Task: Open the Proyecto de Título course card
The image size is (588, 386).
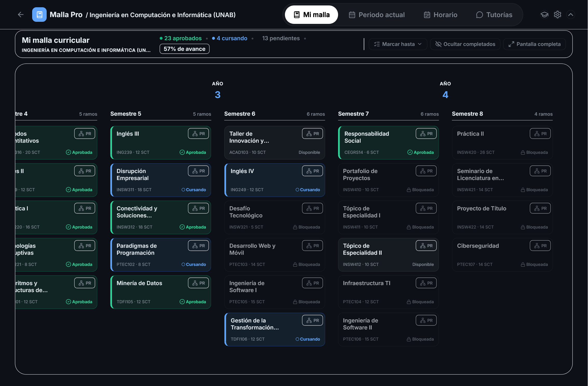Action: tap(502, 217)
